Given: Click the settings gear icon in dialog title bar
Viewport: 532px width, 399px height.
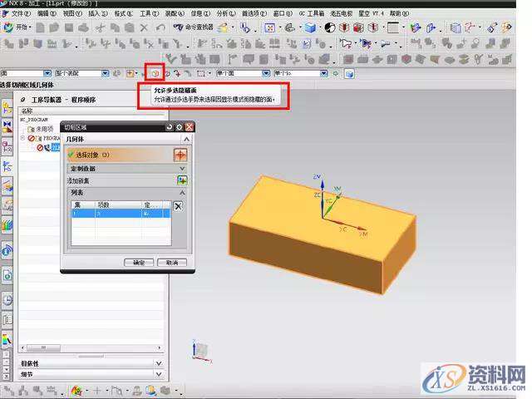Looking at the screenshot, I should [179, 126].
